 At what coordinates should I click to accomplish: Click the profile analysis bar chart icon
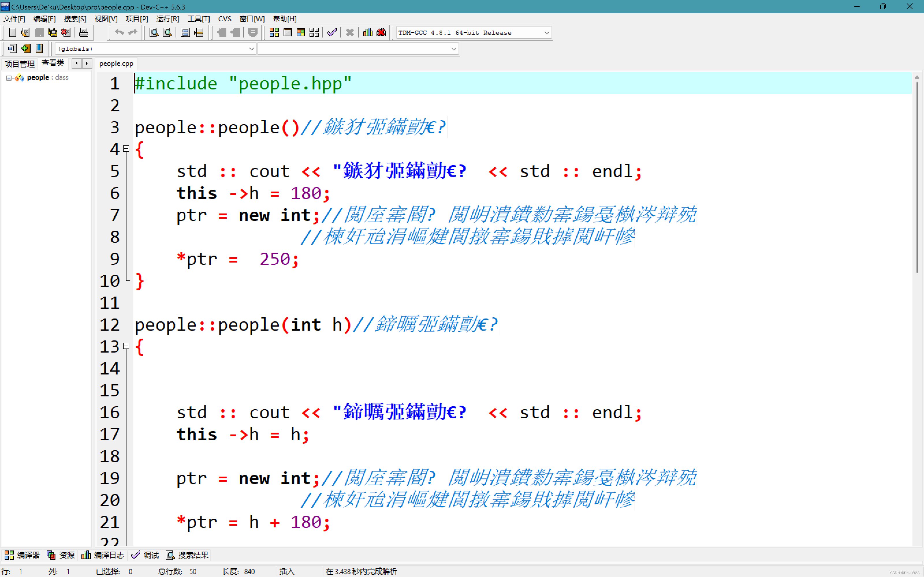tap(368, 32)
